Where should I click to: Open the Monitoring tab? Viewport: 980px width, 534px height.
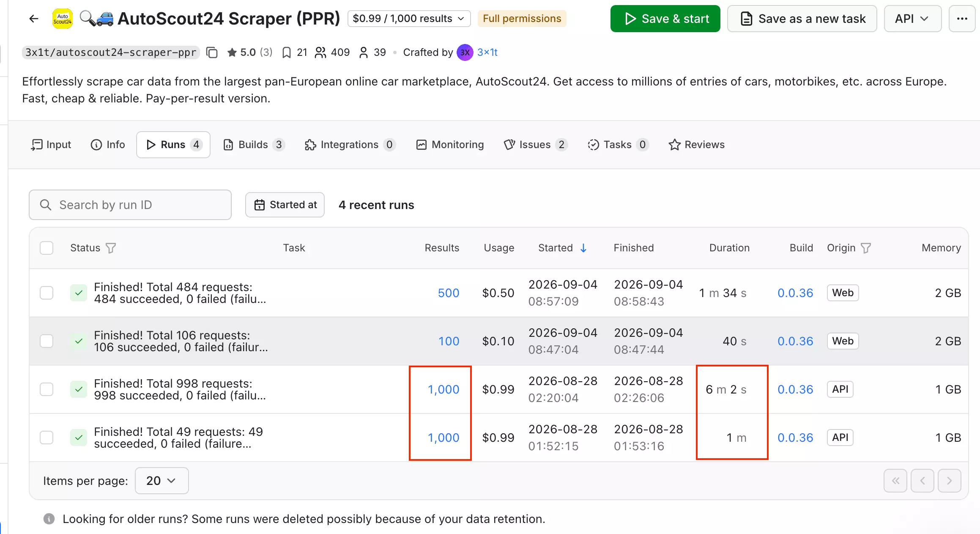(x=450, y=145)
